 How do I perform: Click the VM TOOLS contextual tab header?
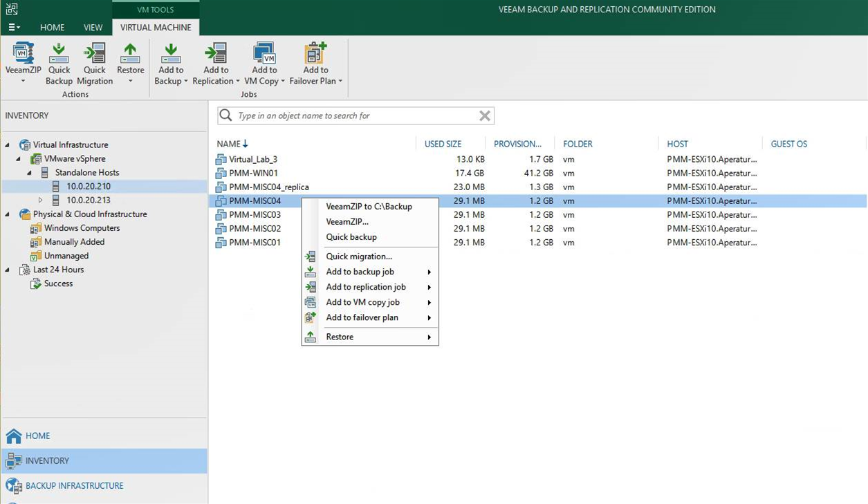pyautogui.click(x=156, y=10)
